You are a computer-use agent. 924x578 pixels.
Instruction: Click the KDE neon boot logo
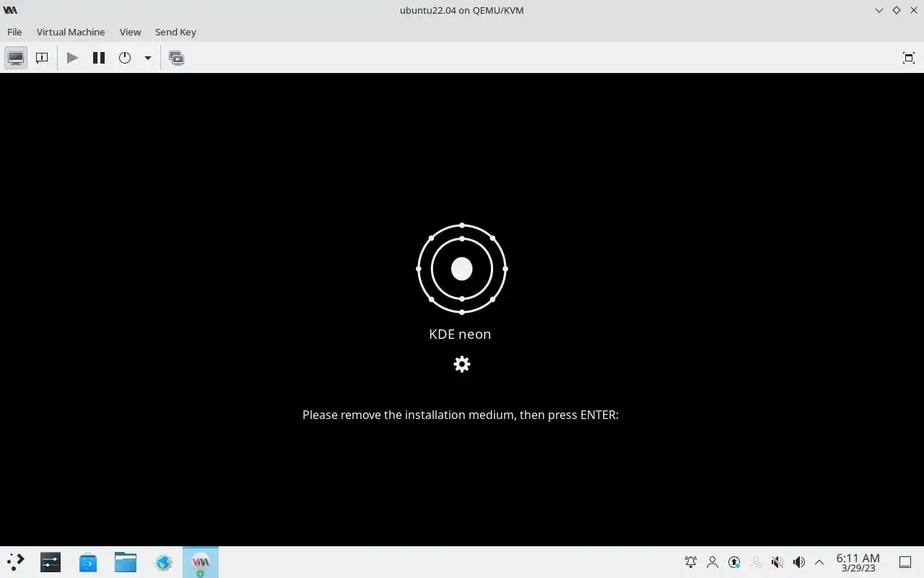pyautogui.click(x=462, y=269)
